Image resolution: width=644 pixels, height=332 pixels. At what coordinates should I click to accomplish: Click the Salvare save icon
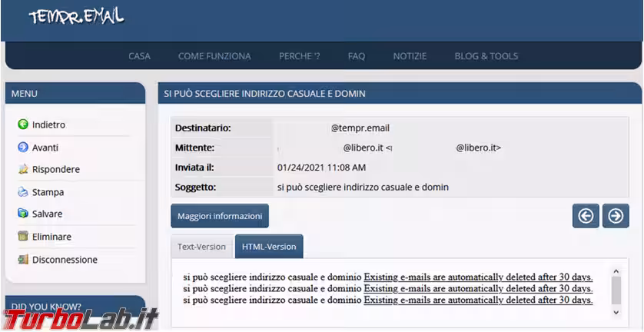coord(23,214)
